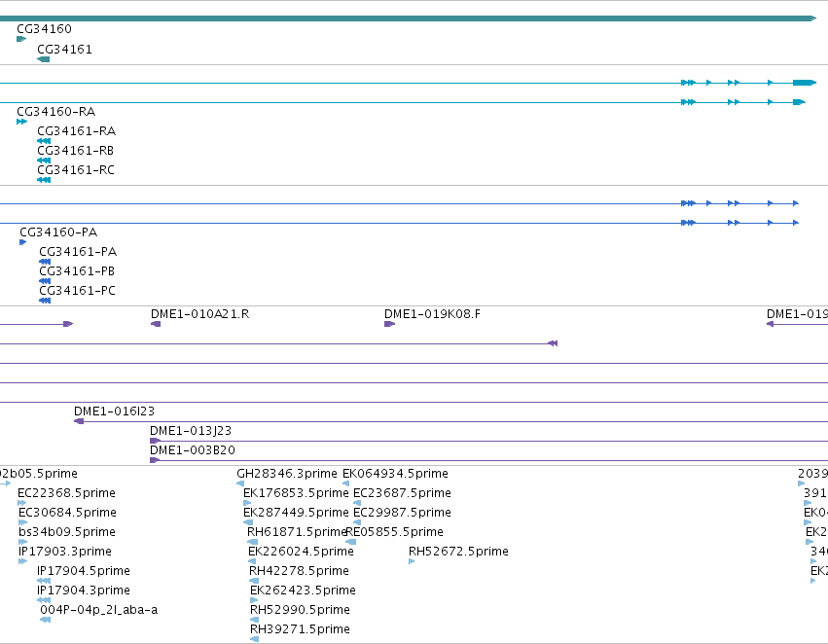Click the DME1-010A21.R purple arrow glyph
Image resolution: width=828 pixels, height=644 pixels.
click(x=156, y=324)
